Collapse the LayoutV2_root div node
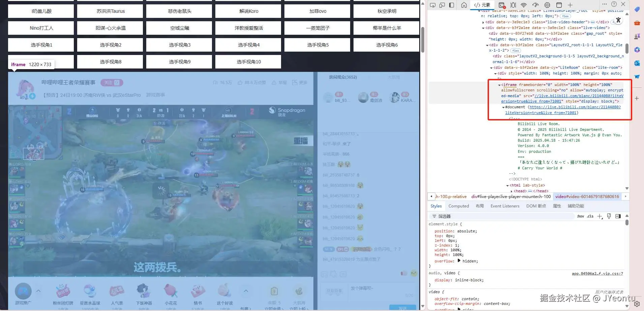This screenshot has height=311, width=644. click(487, 45)
